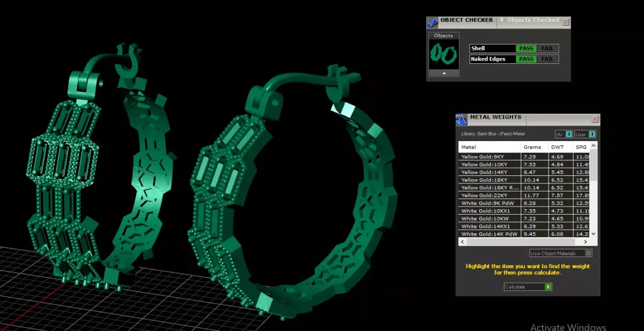
Task: Click the Metal column header
Action: click(x=489, y=147)
